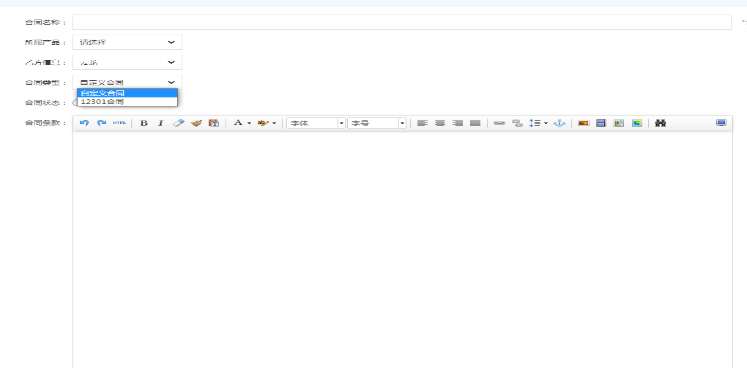The width and height of the screenshot is (747, 379).
Task: Choose 自定义合同 from the open list
Action: click(127, 93)
